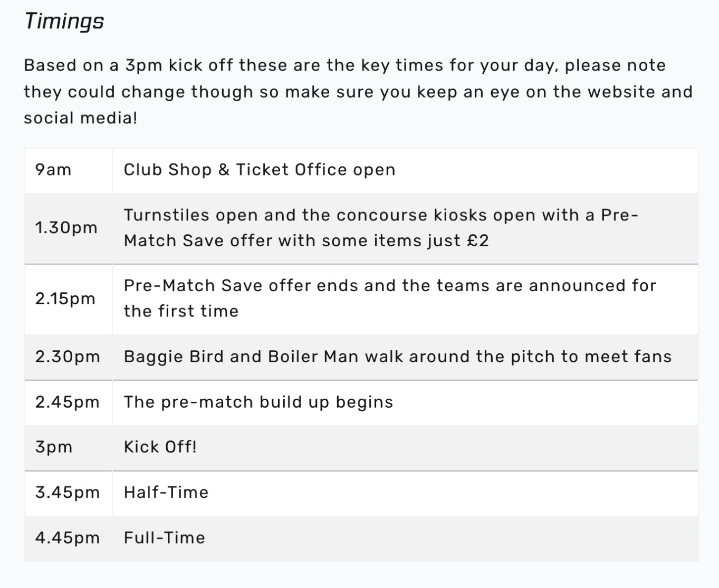
Task: Click the 3pm time cell
Action: coord(54,447)
